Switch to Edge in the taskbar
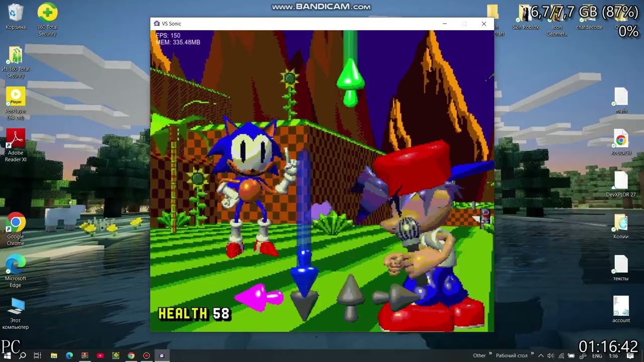This screenshot has width=644, height=362. 69,355
